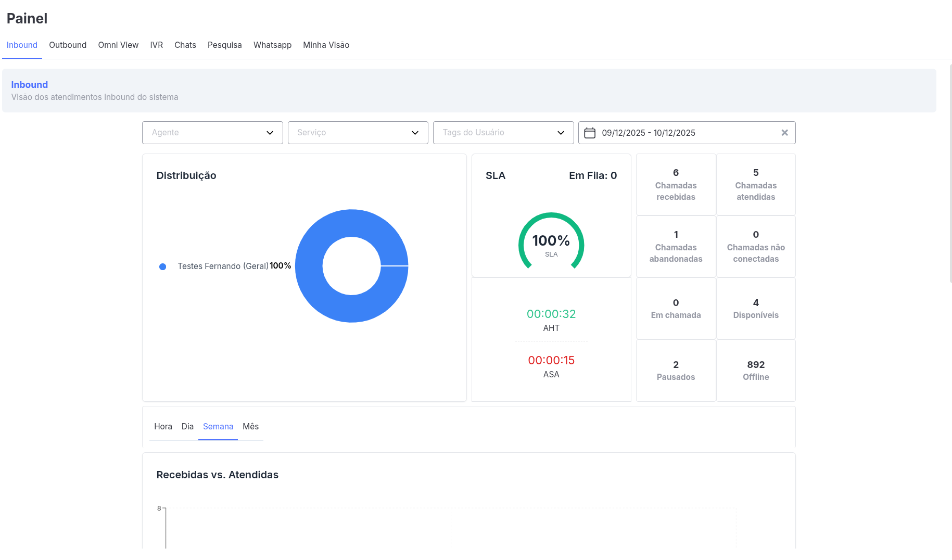
Task: Switch to the Outbound tab
Action: 68,45
